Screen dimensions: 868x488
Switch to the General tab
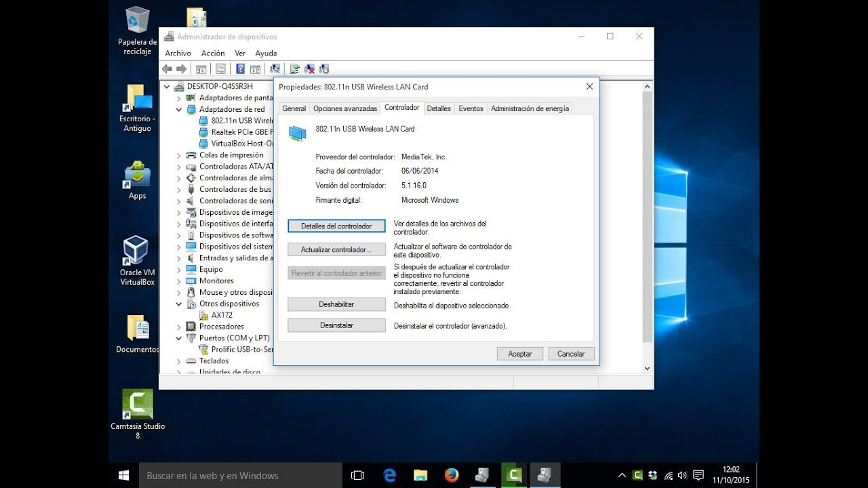(x=294, y=108)
